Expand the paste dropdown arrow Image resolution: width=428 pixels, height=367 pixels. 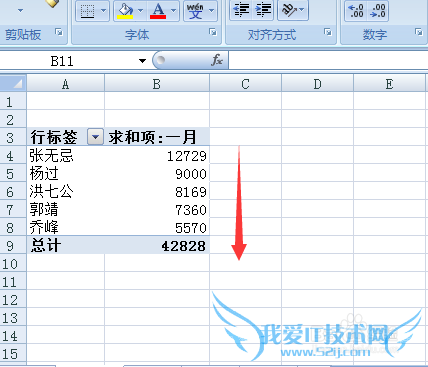pos(20,11)
